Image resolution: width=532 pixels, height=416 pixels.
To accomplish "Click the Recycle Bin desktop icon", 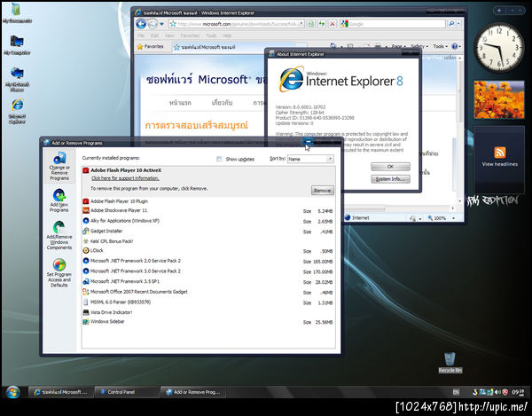I will click(450, 363).
